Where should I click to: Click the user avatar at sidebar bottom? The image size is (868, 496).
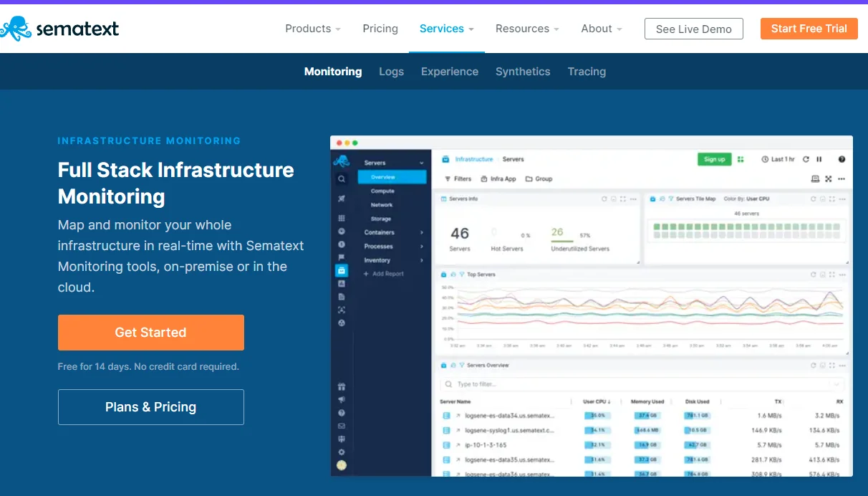342,465
